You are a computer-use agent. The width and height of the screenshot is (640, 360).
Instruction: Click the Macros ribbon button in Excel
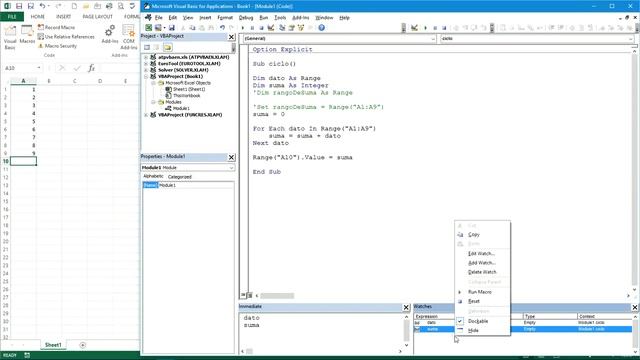27,35
